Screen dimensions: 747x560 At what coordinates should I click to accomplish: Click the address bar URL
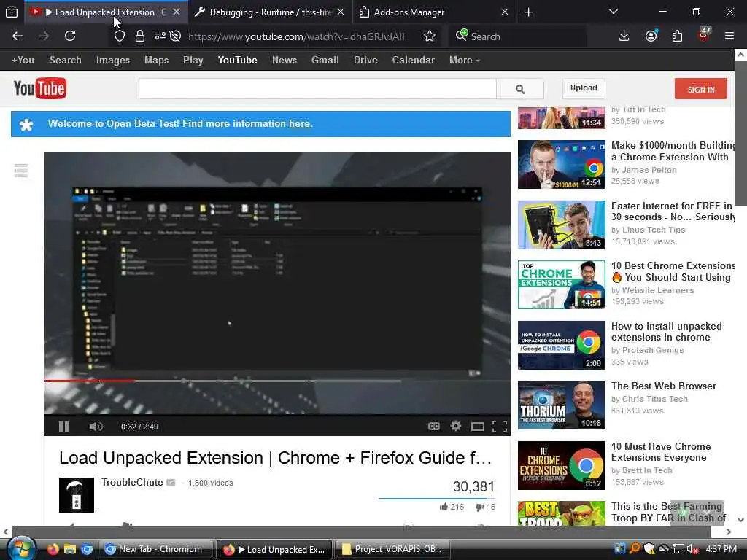pos(296,36)
